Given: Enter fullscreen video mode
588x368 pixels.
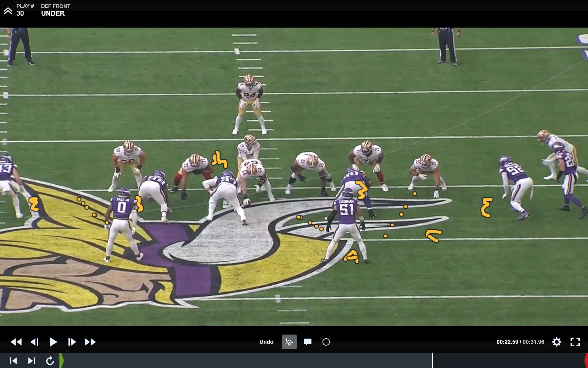Looking at the screenshot, I should coord(575,342).
